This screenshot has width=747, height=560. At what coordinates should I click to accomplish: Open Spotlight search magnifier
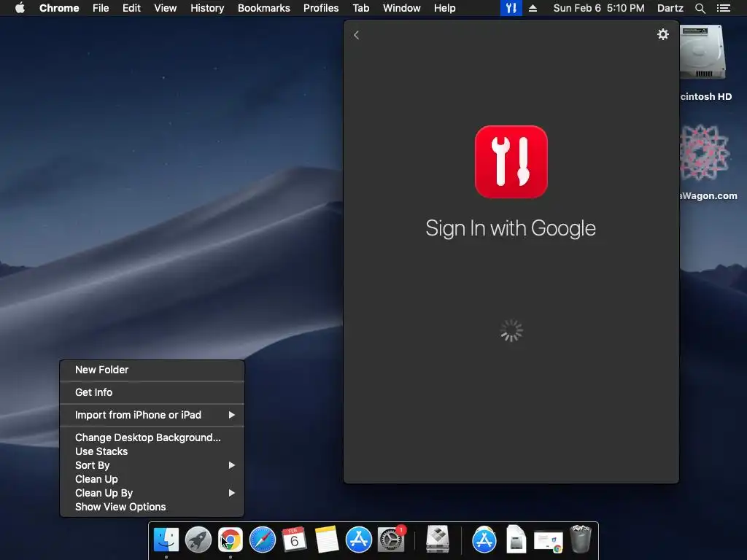pyautogui.click(x=700, y=8)
